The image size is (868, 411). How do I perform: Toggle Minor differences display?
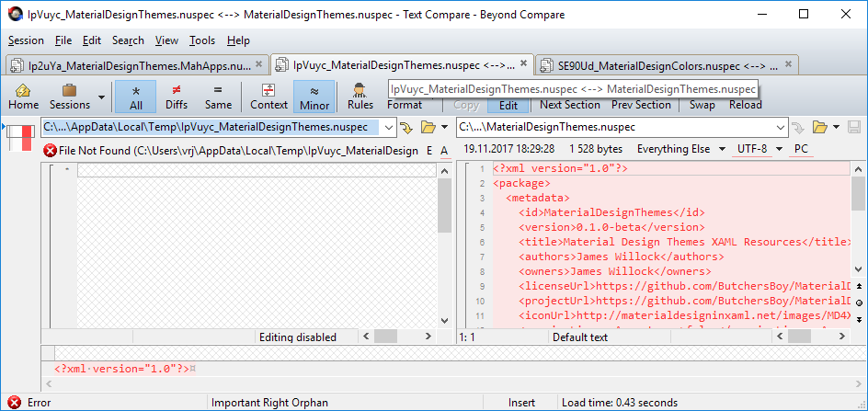(x=314, y=97)
